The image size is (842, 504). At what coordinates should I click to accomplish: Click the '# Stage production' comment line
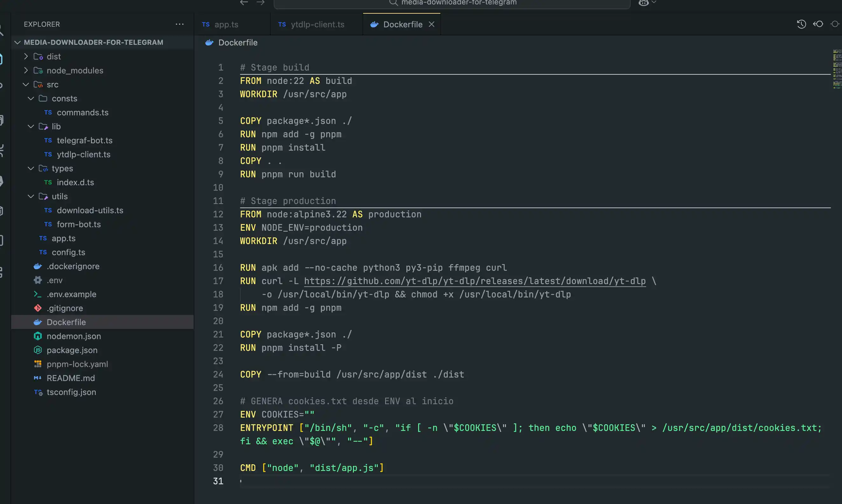tap(288, 201)
